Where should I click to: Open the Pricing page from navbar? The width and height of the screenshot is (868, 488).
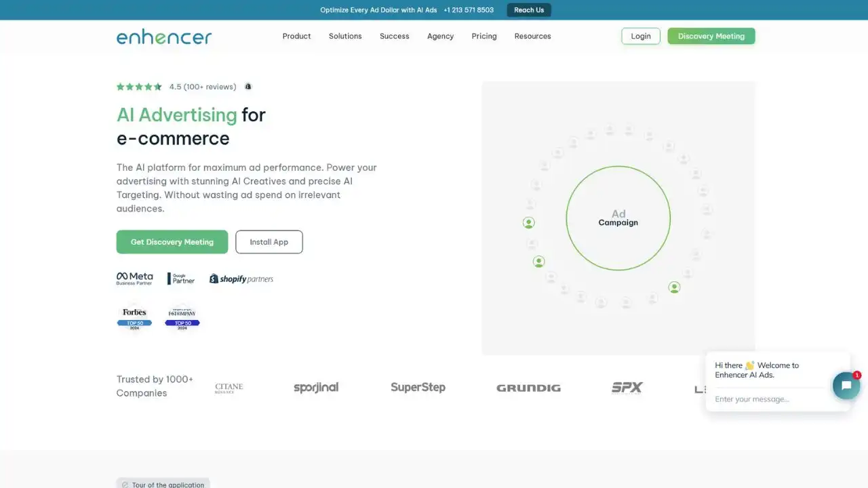[484, 37]
